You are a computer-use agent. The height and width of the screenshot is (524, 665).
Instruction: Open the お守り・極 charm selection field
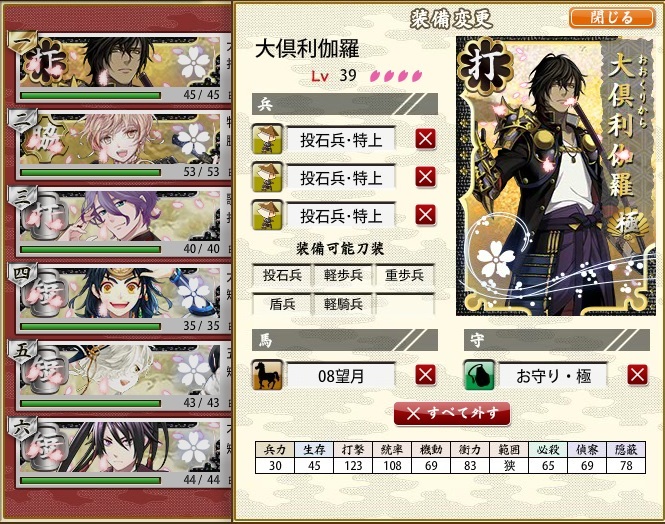(553, 376)
